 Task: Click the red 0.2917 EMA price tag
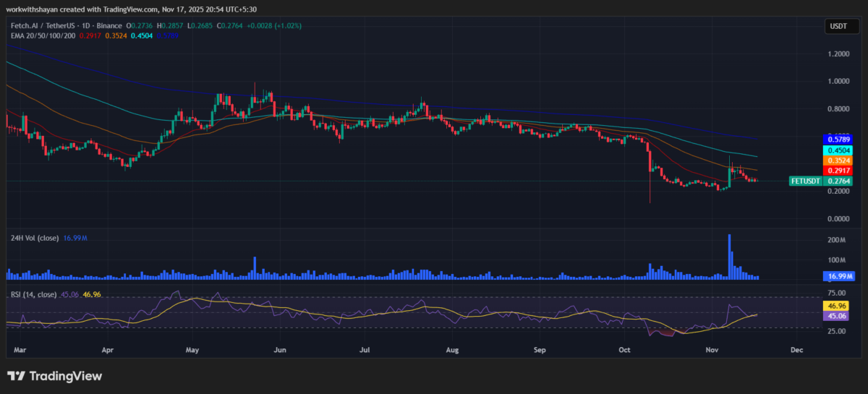pos(839,171)
